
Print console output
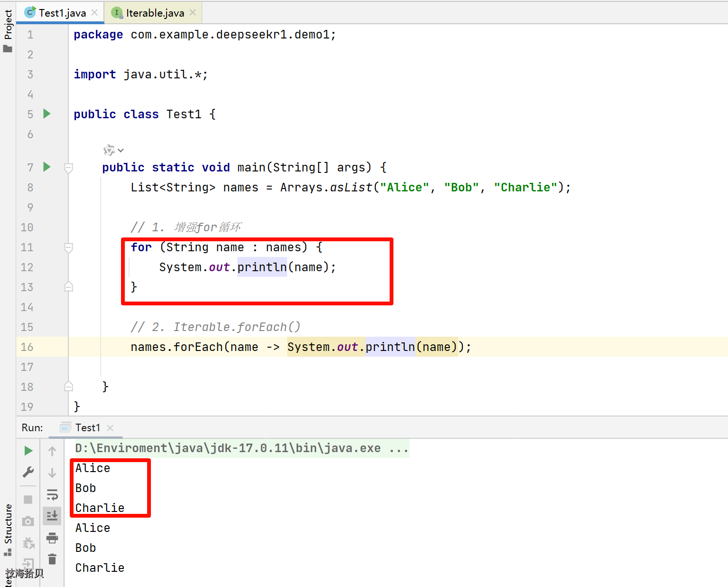52,538
